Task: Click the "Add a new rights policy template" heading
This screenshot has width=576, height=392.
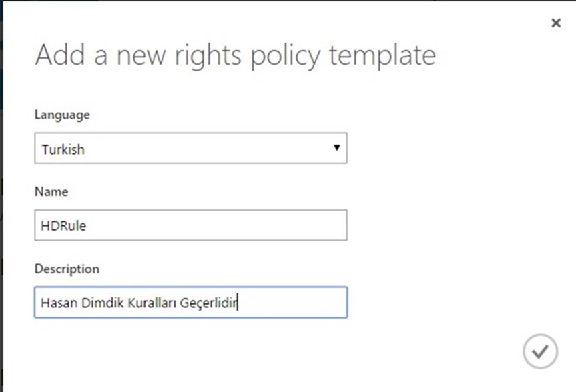Action: pos(236,56)
